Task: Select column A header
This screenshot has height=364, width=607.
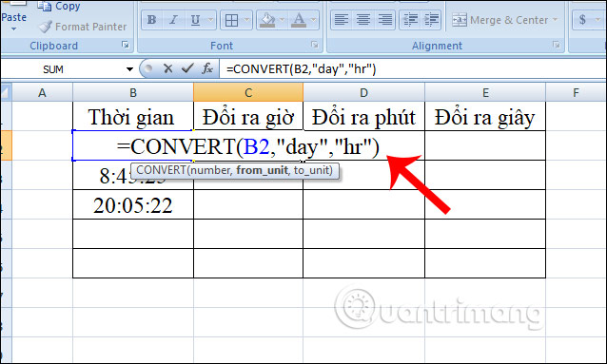Action: coord(42,93)
